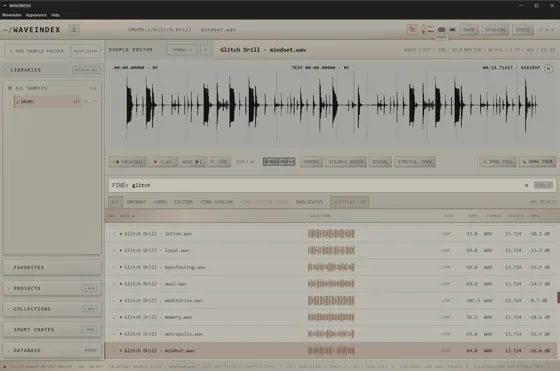Open the Waveindex menu

12,15
